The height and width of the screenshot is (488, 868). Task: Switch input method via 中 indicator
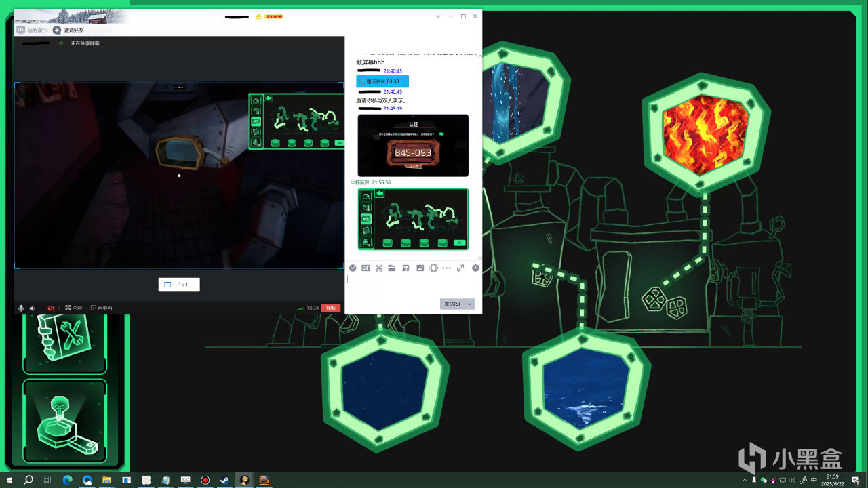[814, 480]
